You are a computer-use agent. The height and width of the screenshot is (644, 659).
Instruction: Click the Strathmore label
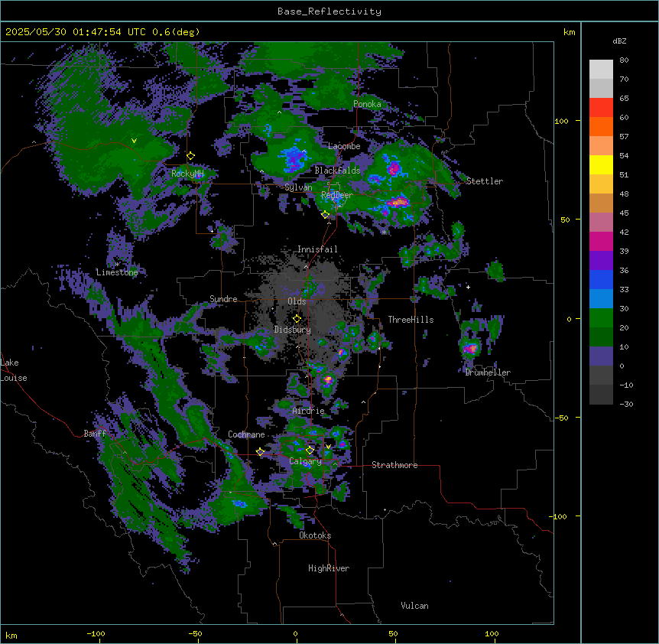click(x=394, y=465)
